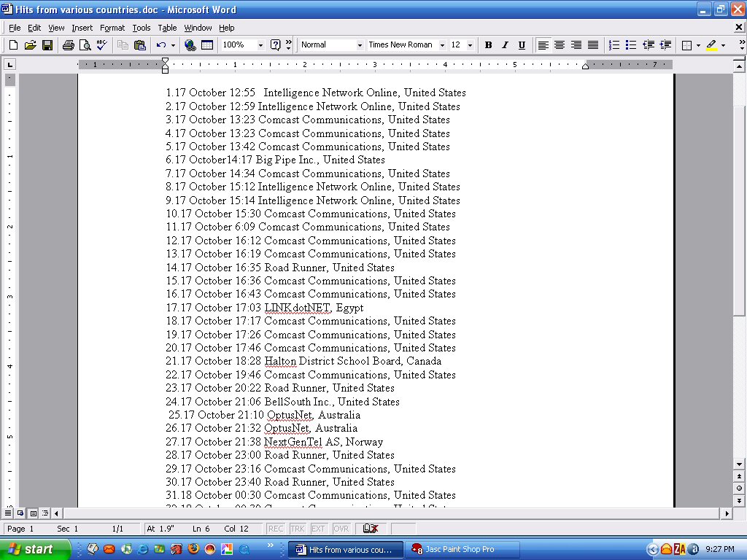Screen dimensions: 747x560
Task: Open the Insert menu
Action: [82, 28]
